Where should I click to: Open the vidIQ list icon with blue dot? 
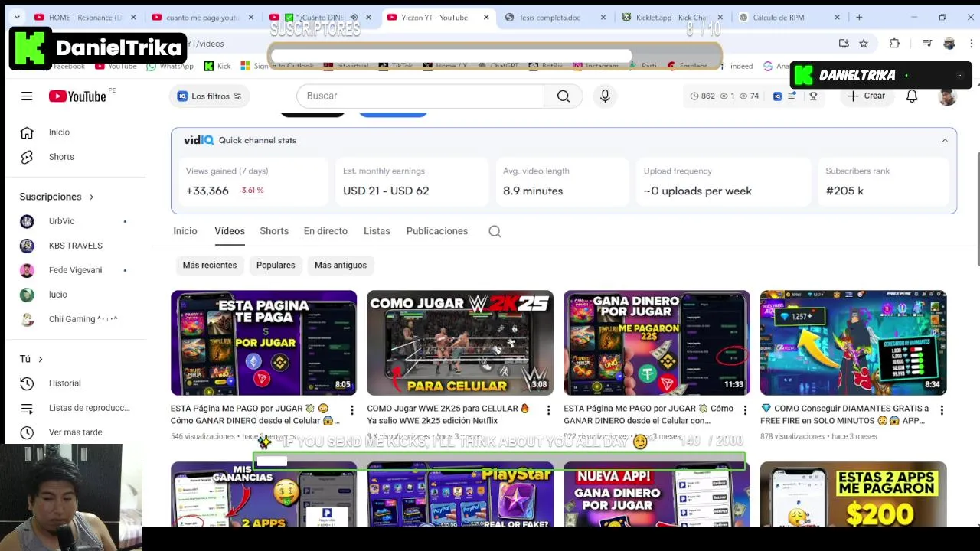point(793,96)
